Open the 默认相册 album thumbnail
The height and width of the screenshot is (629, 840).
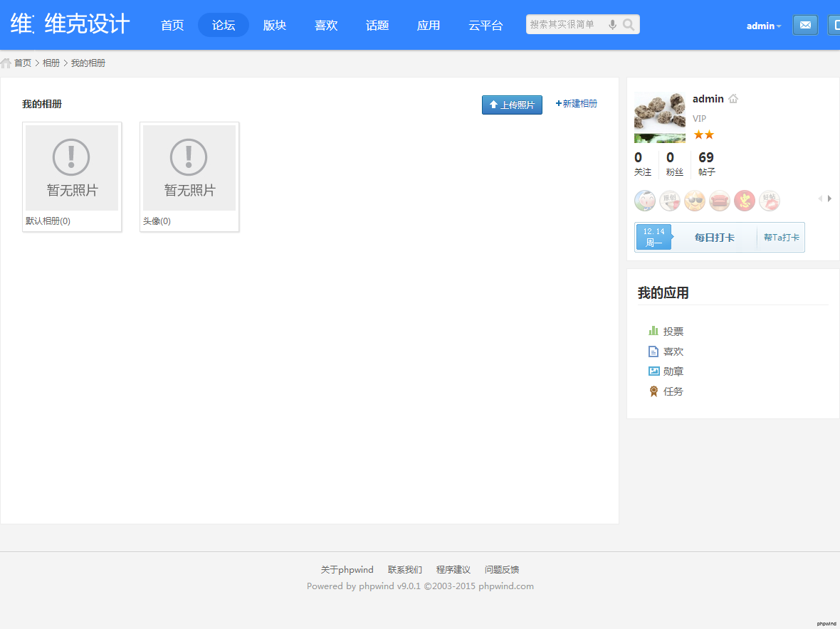point(72,168)
